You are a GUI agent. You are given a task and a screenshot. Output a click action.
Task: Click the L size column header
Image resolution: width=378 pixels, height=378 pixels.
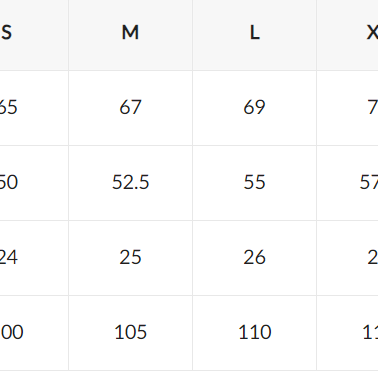pos(254,33)
